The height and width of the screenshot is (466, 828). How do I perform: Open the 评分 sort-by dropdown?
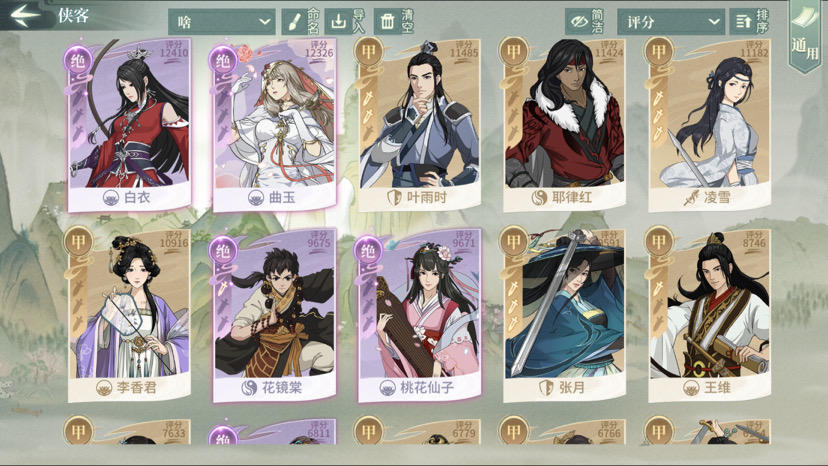pyautogui.click(x=671, y=22)
